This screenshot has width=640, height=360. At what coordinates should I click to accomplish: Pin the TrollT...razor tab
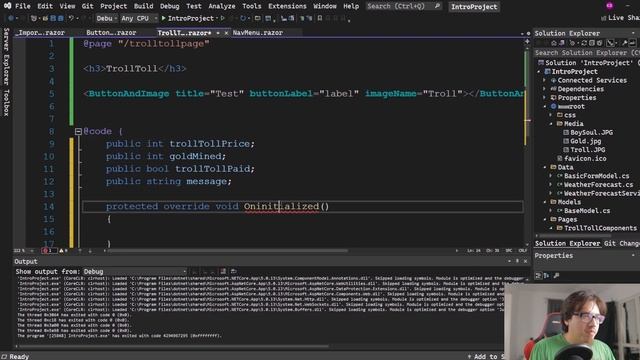click(x=218, y=33)
